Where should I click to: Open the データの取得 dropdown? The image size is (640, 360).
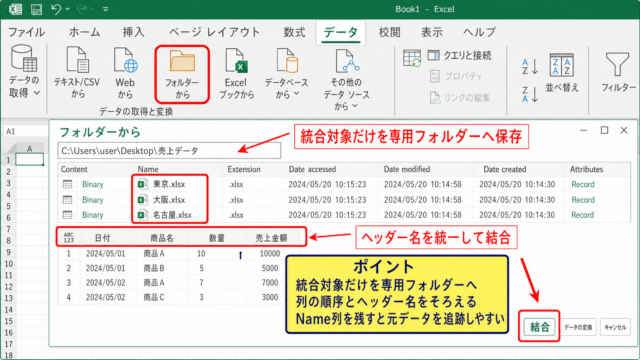pos(24,72)
